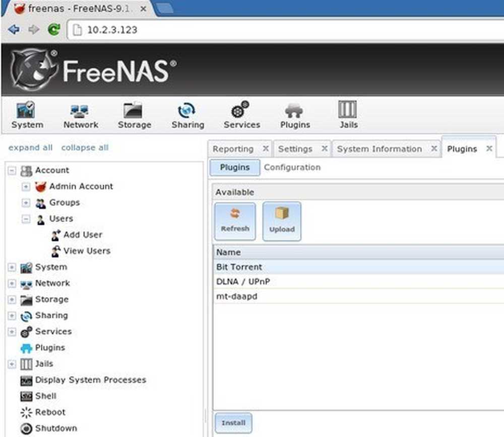Image resolution: width=504 pixels, height=437 pixels.
Task: Click the Upload plugin button
Action: click(282, 221)
